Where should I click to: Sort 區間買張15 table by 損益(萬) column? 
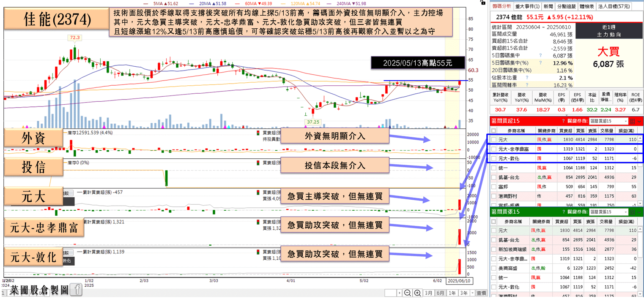[627, 221]
